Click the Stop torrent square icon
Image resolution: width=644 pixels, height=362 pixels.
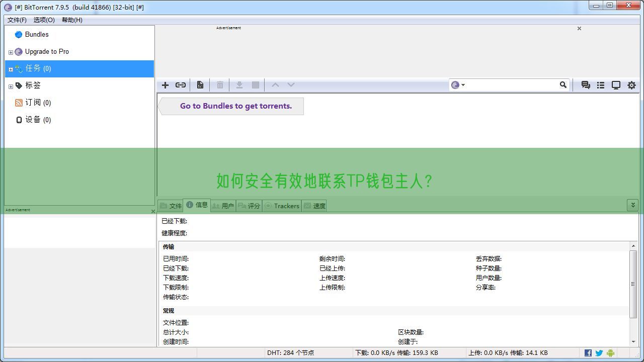click(256, 85)
